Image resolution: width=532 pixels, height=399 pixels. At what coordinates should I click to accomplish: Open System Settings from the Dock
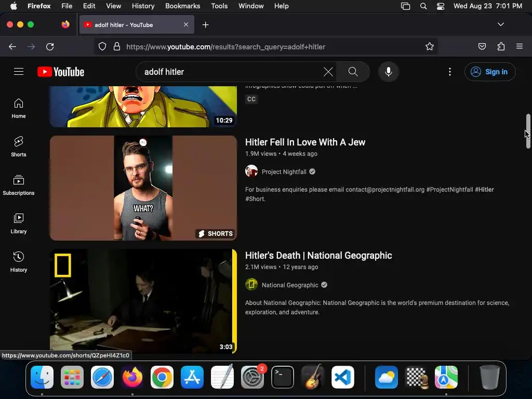[252, 377]
